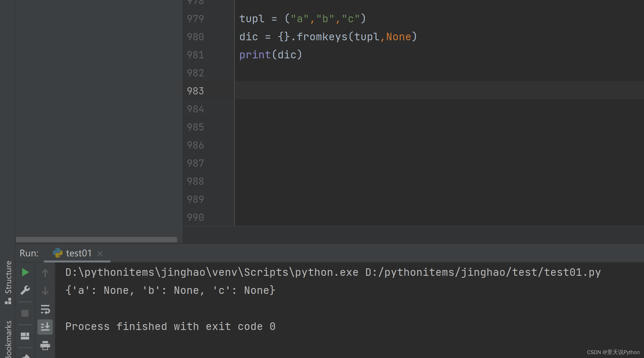Click the None keyword in fromkeys call

(x=399, y=37)
